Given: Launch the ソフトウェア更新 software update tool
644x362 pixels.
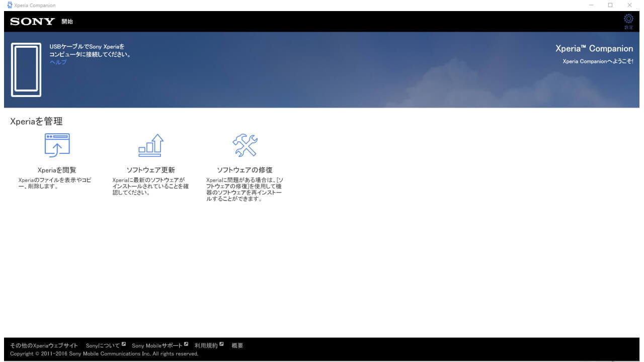Looking at the screenshot, I should click(149, 145).
